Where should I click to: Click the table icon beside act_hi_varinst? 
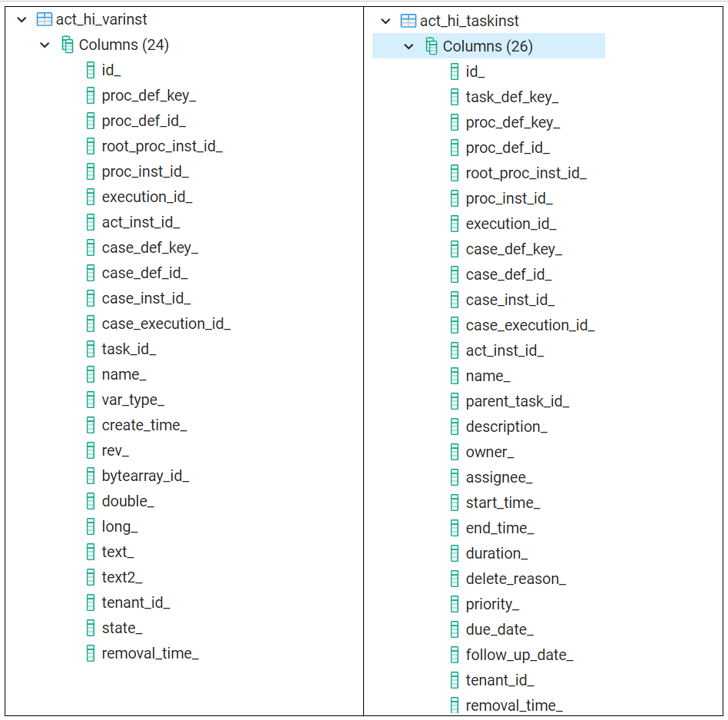45,19
